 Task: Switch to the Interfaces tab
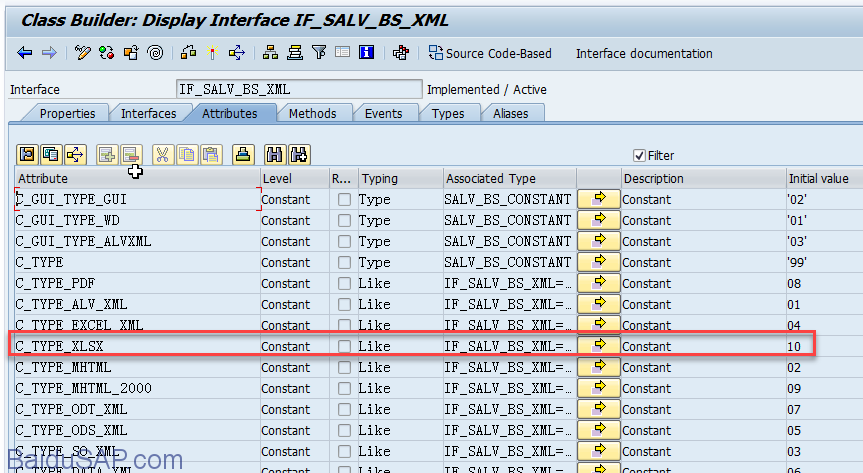(149, 113)
